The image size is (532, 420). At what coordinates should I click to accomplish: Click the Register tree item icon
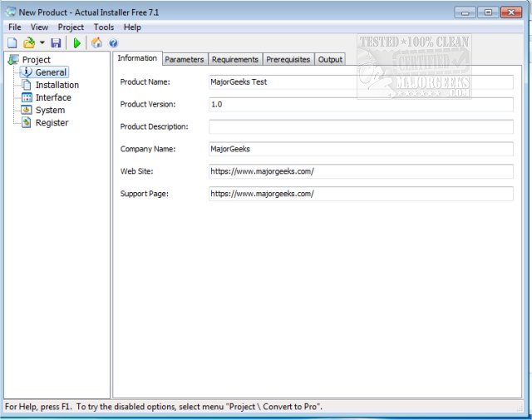click(27, 122)
